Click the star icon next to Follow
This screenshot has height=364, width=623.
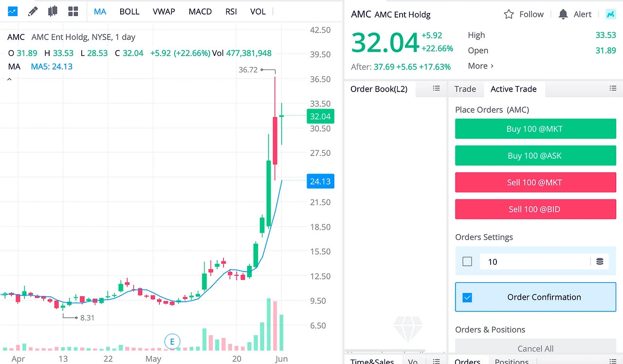509,15
